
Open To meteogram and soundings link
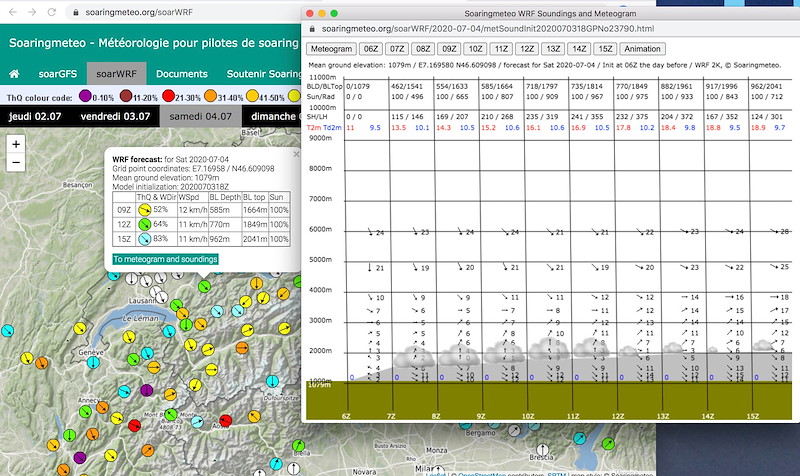pyautogui.click(x=165, y=259)
